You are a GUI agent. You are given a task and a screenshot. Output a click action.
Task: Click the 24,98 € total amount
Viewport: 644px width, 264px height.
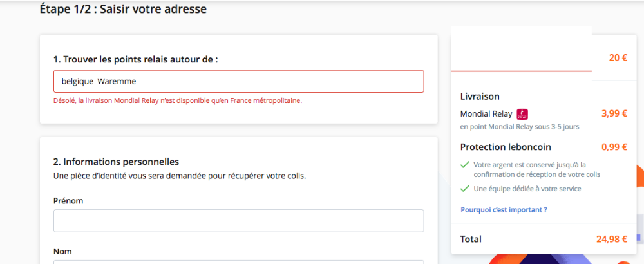pyautogui.click(x=612, y=240)
